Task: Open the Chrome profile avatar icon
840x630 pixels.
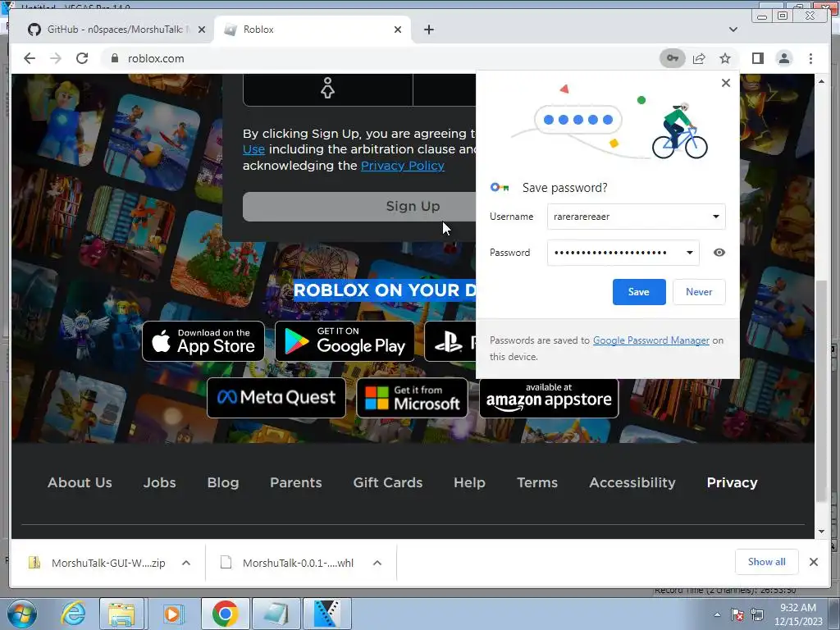Action: coord(784,58)
